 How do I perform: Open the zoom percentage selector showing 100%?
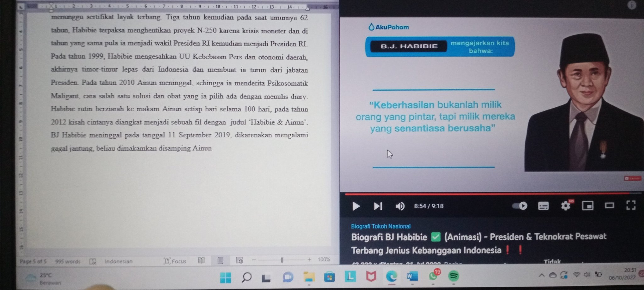324,260
